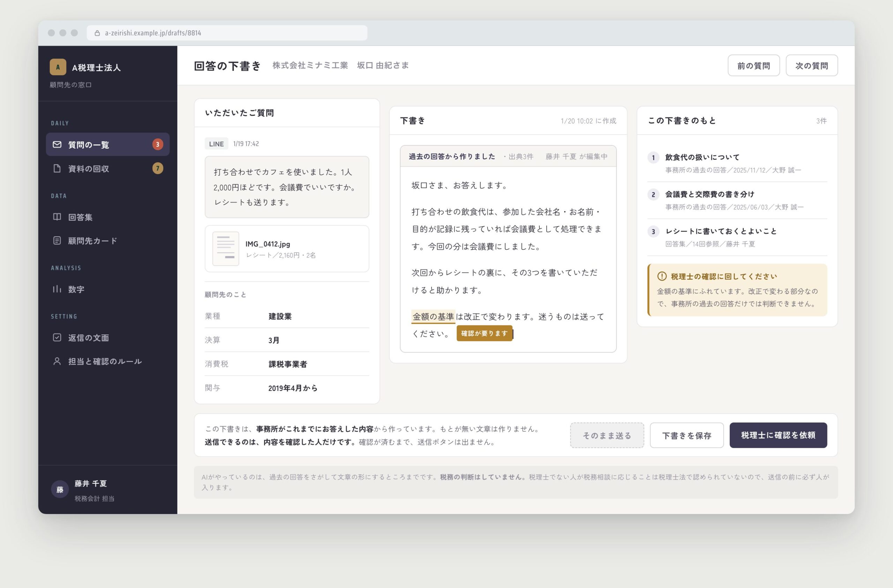Open 数字 analysis page
The image size is (893, 588).
click(108, 289)
